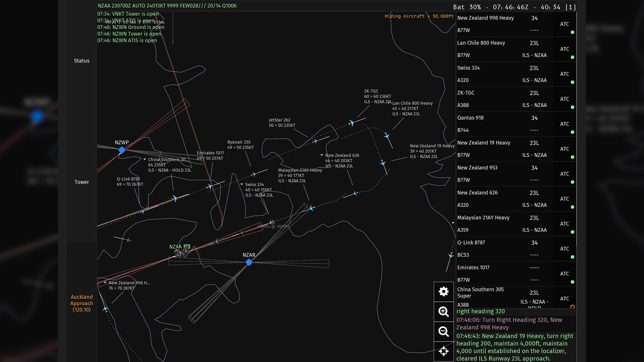Click the small arrow beside the flight strip list
Image resolution: width=644 pixels, height=362 pixels.
pyautogui.click(x=453, y=223)
